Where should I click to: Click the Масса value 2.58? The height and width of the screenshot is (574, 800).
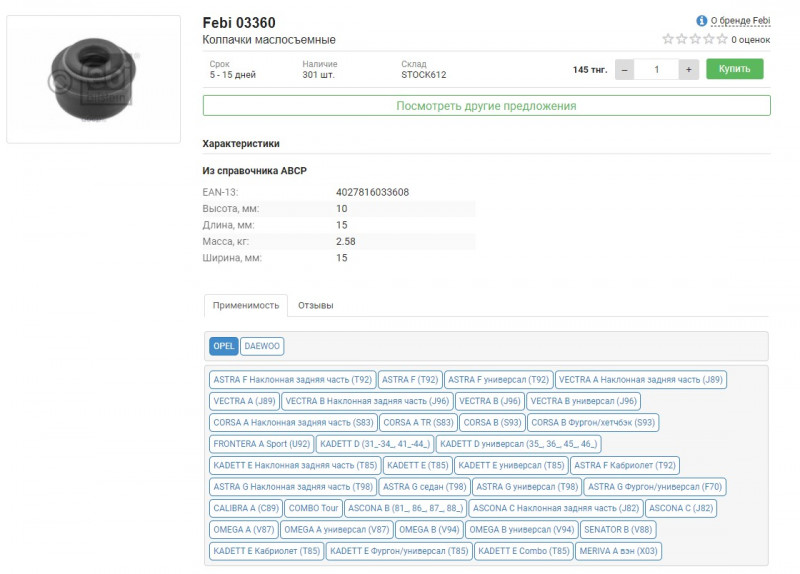(x=345, y=241)
